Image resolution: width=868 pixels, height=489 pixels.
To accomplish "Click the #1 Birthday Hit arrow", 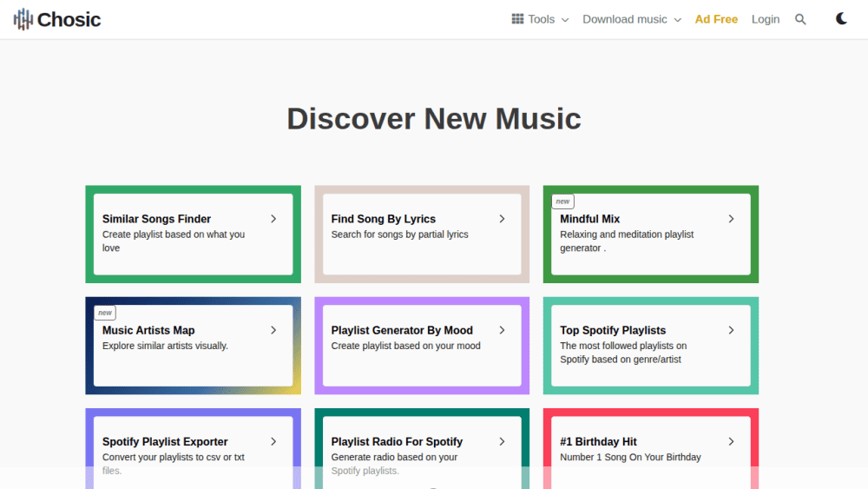I will pos(731,441).
